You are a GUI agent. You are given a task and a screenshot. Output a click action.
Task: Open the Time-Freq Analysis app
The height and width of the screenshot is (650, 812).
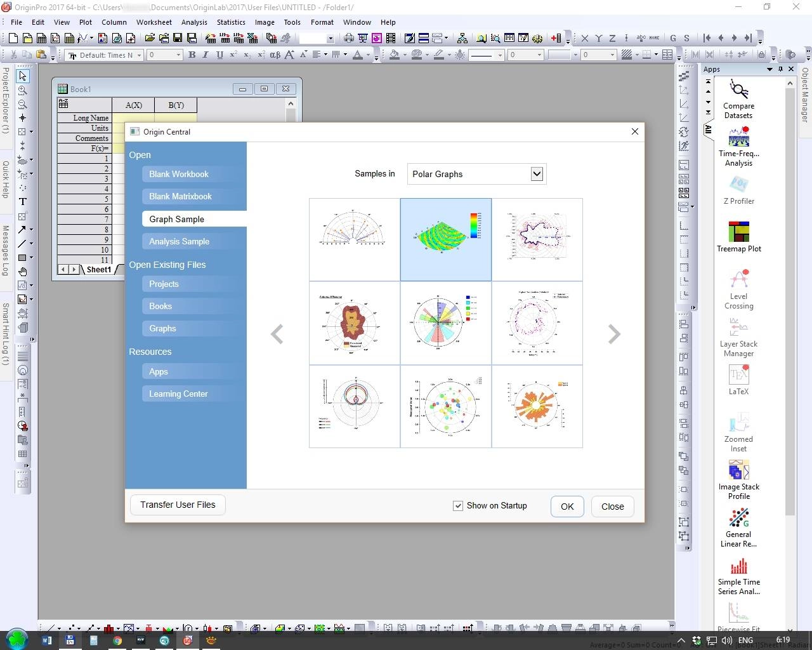point(738,147)
